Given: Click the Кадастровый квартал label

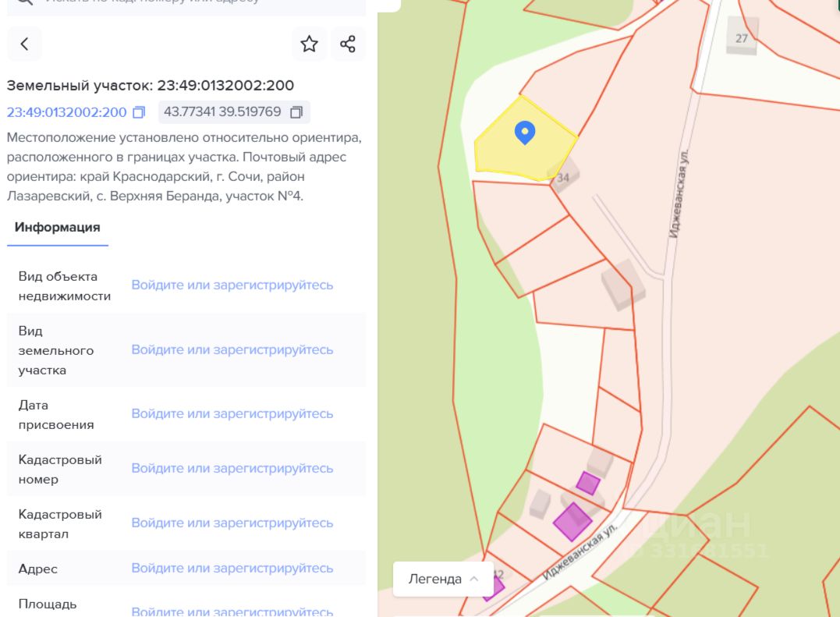Looking at the screenshot, I should [x=60, y=524].
